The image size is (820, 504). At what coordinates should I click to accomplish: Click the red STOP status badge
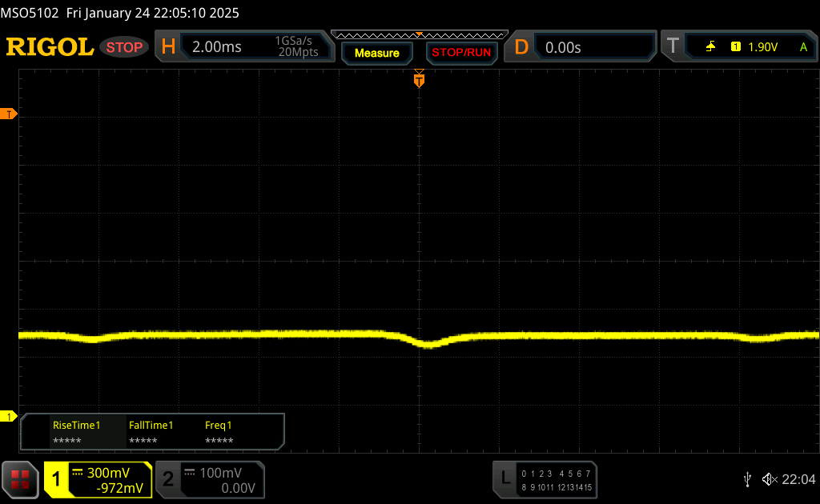coord(124,47)
